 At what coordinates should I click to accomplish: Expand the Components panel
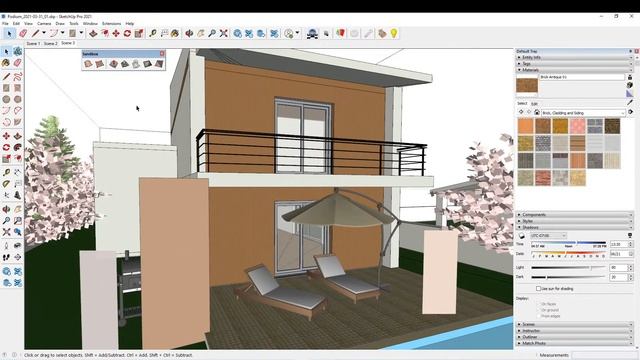pos(575,215)
